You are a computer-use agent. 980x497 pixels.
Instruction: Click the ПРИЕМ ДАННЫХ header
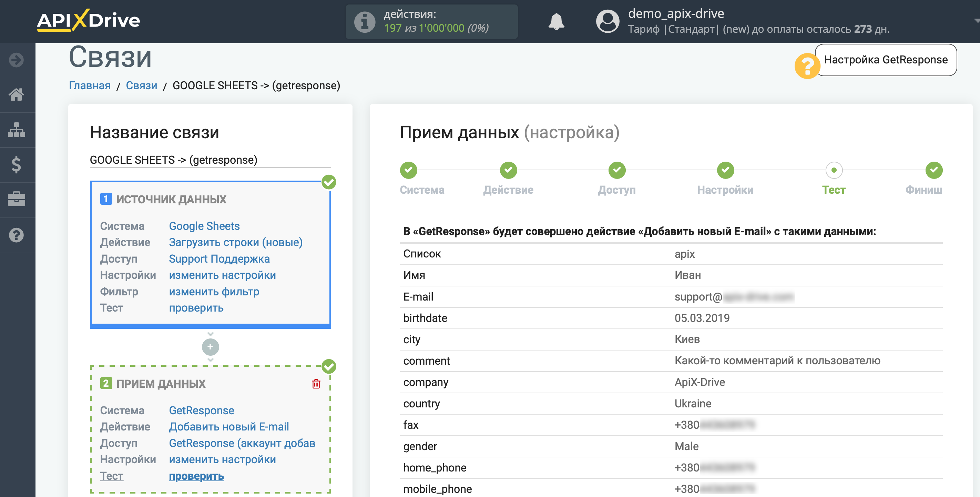click(161, 384)
